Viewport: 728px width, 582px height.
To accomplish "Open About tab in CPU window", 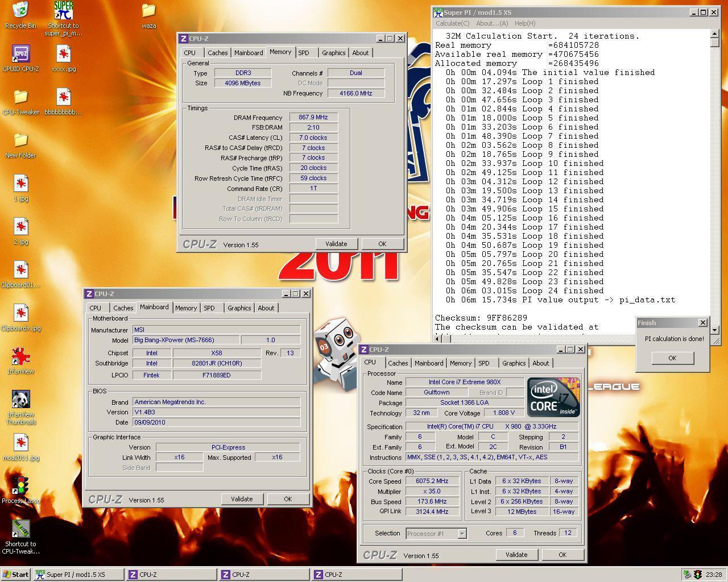I will (540, 363).
